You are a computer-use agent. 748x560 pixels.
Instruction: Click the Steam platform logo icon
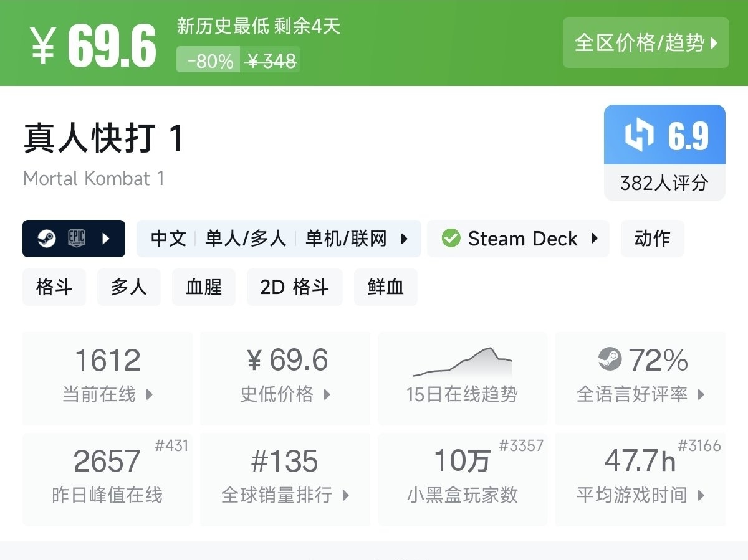(x=47, y=239)
